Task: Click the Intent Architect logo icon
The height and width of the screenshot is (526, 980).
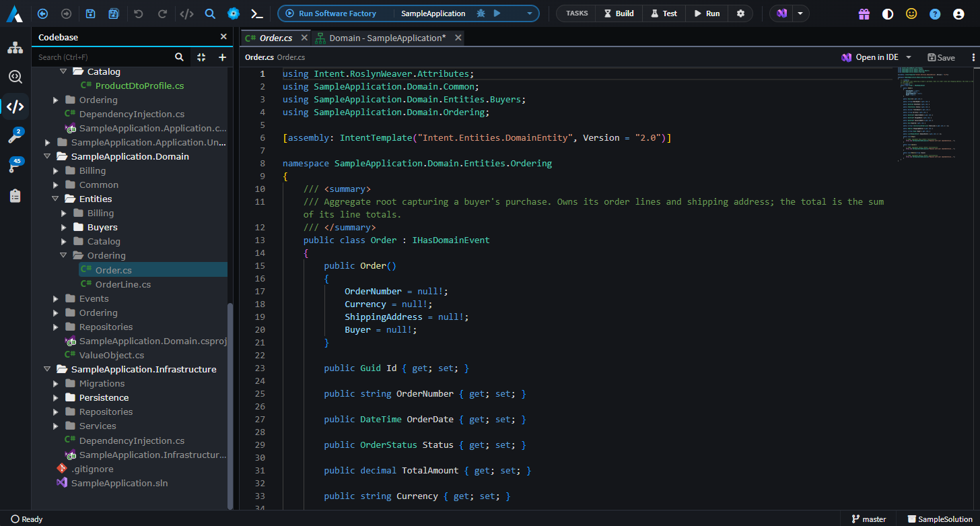Action: click(14, 13)
